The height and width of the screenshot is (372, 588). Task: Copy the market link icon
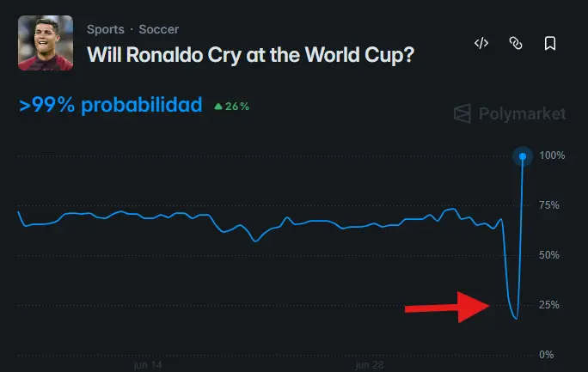click(x=516, y=43)
